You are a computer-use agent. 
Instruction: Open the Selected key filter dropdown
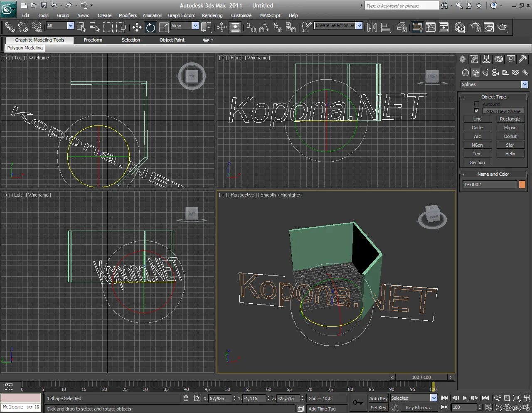pos(433,398)
